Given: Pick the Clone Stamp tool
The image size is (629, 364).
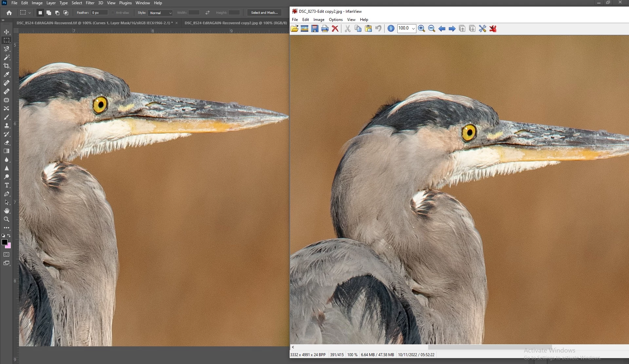Looking at the screenshot, I should [x=6, y=125].
